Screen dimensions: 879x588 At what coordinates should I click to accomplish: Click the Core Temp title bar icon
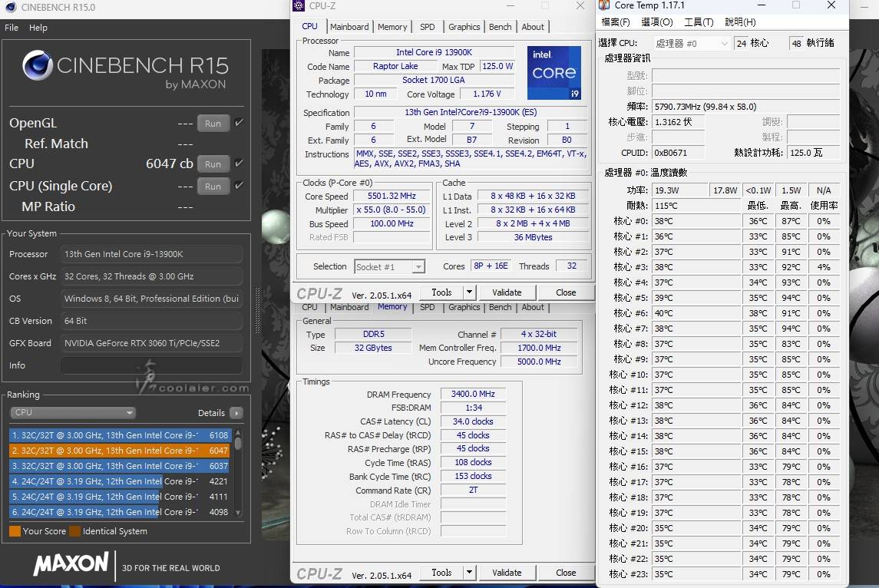(605, 5)
